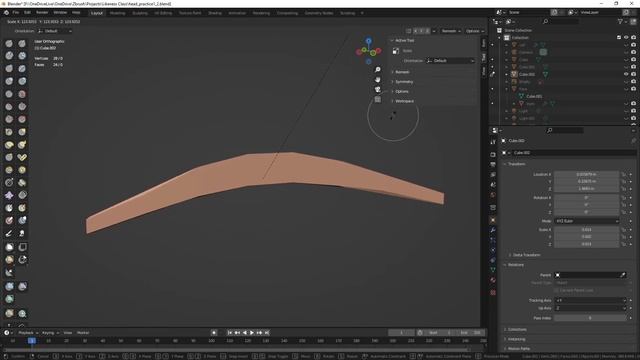Jump to the timeline end frame
The height and width of the screenshot is (360, 640).
coord(267,333)
